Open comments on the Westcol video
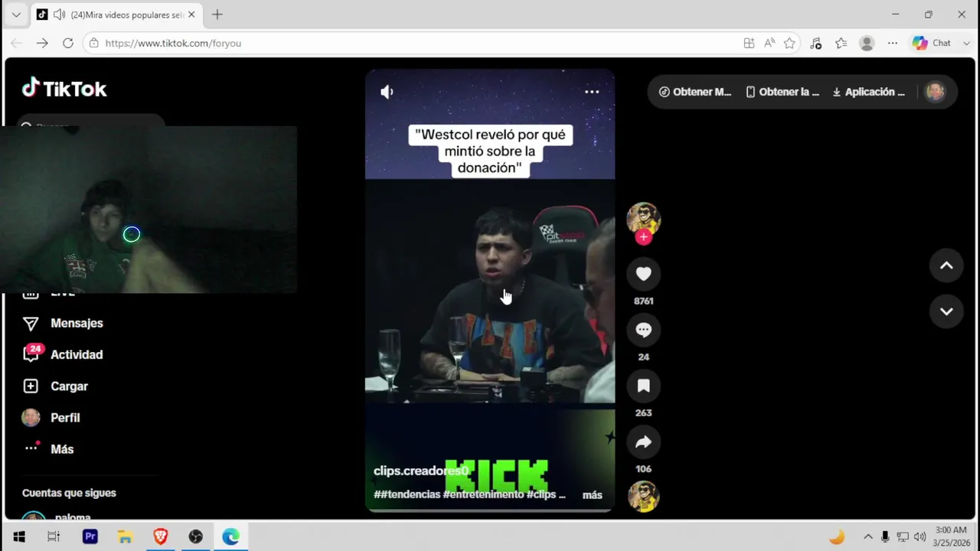 pos(643,330)
